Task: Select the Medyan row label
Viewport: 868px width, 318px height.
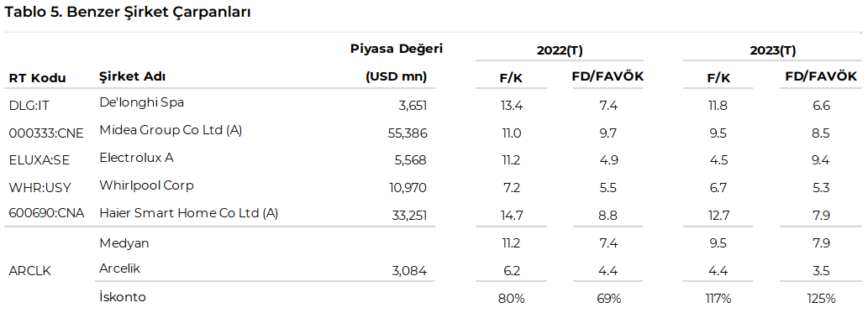Action: (x=124, y=242)
